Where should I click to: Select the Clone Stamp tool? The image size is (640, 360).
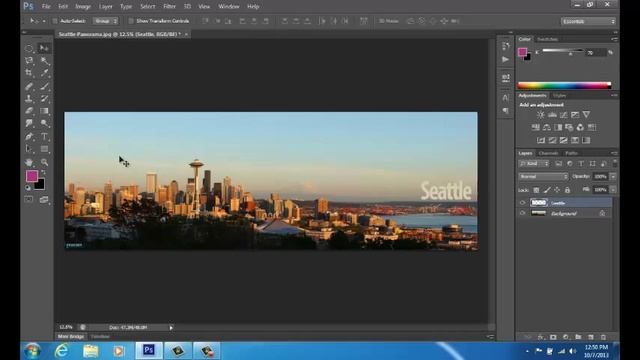(29, 98)
